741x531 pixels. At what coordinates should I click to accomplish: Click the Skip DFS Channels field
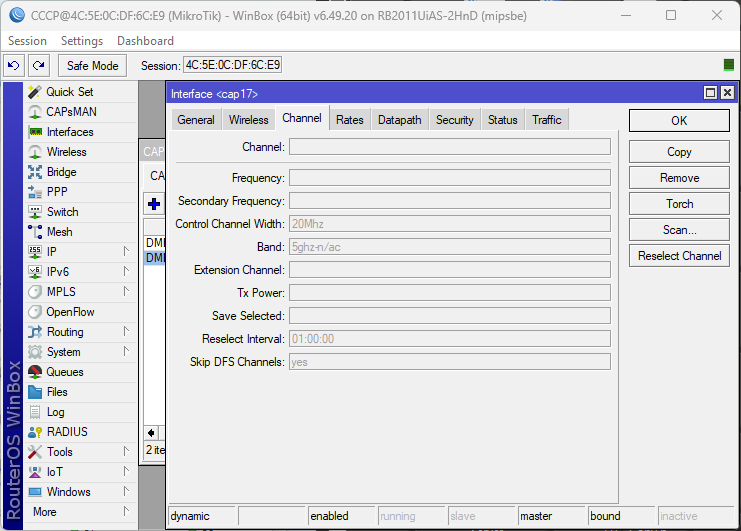450,362
